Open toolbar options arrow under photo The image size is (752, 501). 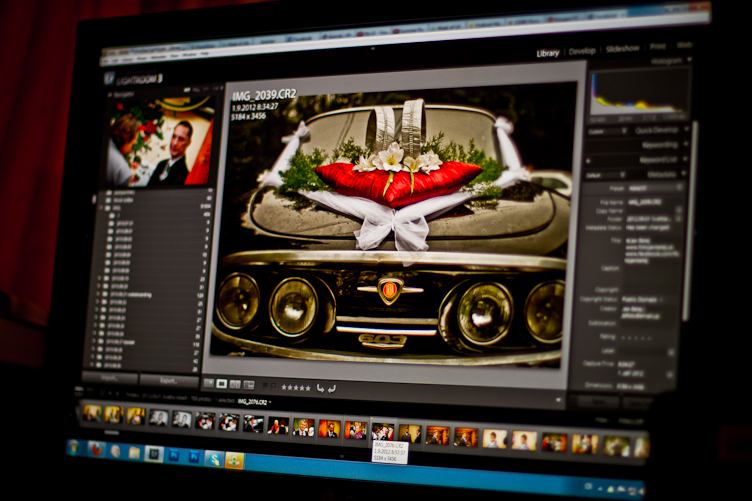pyautogui.click(x=558, y=399)
